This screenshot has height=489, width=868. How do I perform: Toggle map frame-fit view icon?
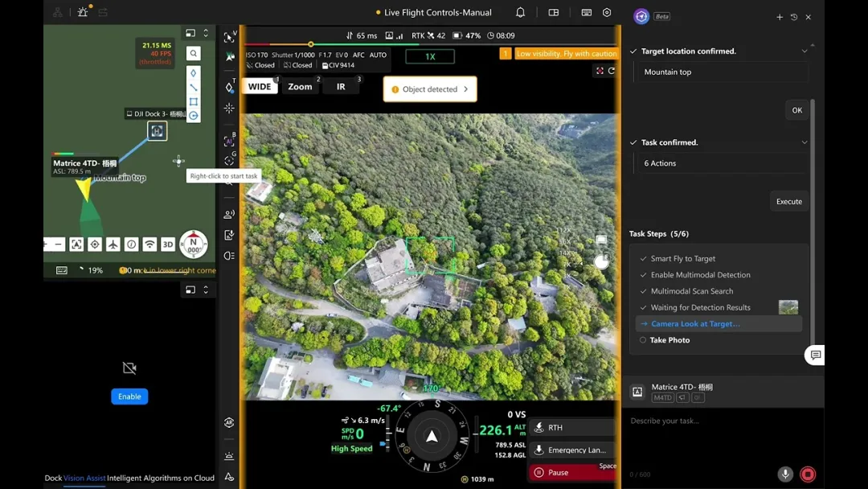point(76,244)
